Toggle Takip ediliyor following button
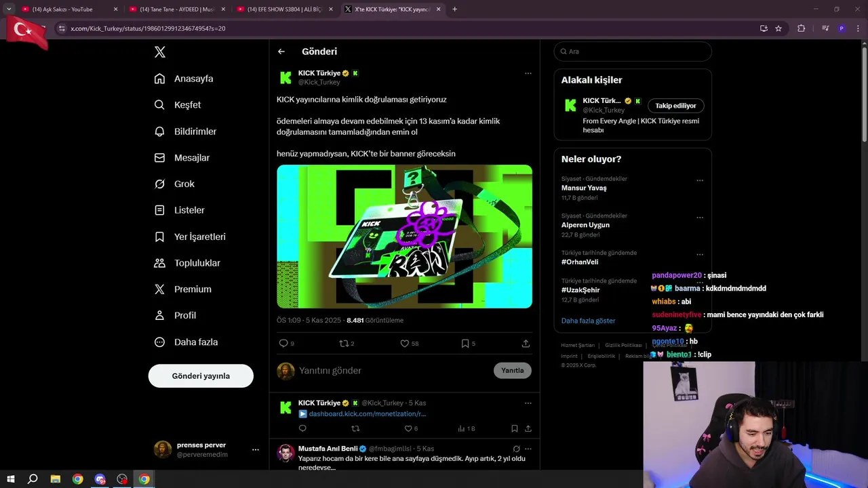Viewport: 868px width, 488px height. (675, 106)
